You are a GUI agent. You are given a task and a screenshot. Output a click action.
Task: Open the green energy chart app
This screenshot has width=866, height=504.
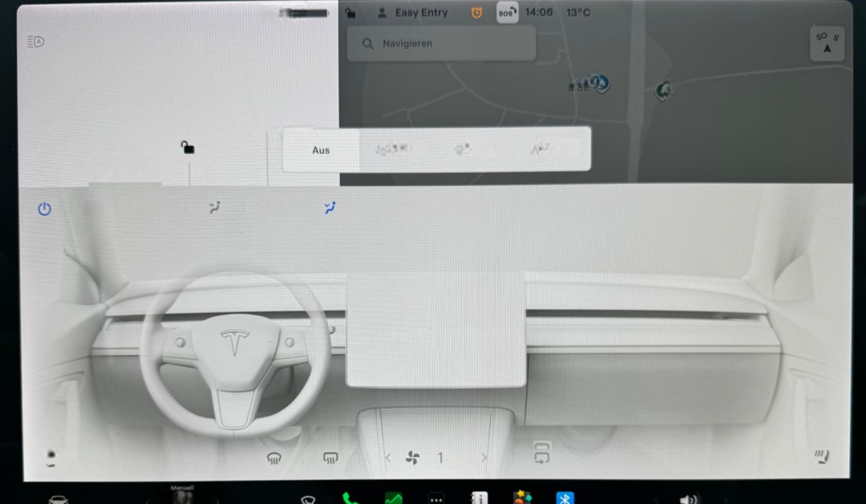393,498
